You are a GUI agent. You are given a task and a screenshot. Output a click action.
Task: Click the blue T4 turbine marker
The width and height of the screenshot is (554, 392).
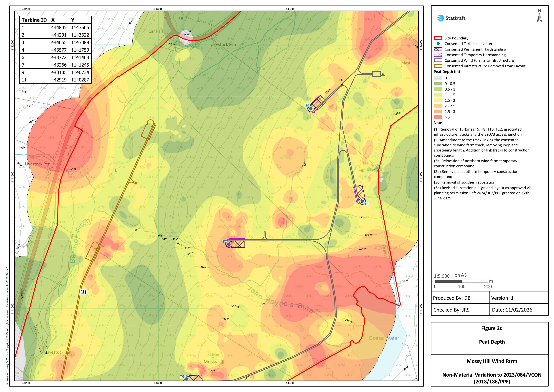click(311, 108)
